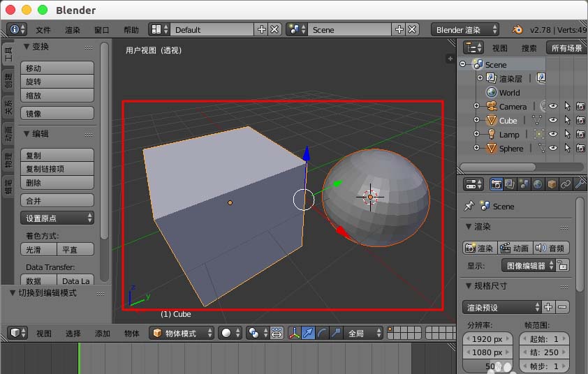588x374 pixels.
Task: Click the Object properties cube icon
Action: click(x=552, y=184)
